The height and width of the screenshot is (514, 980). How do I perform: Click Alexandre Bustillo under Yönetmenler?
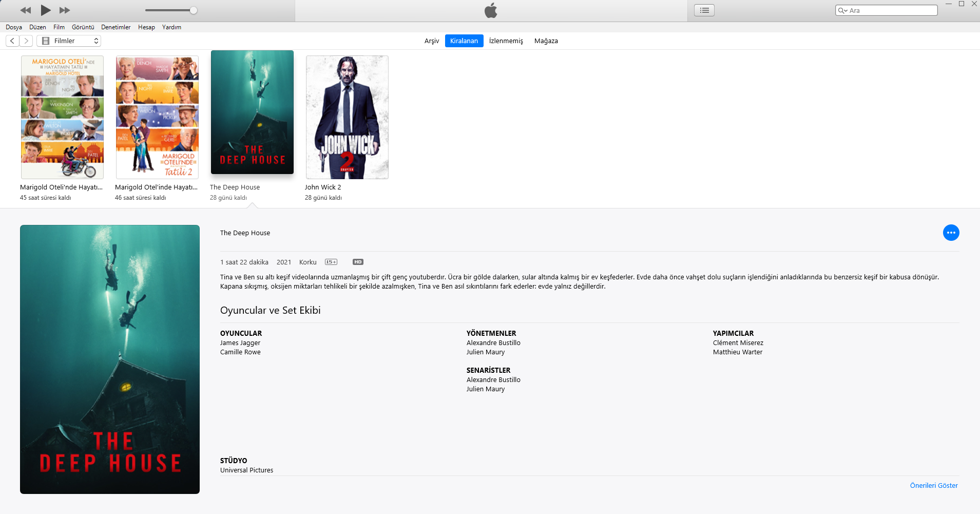[x=493, y=343]
